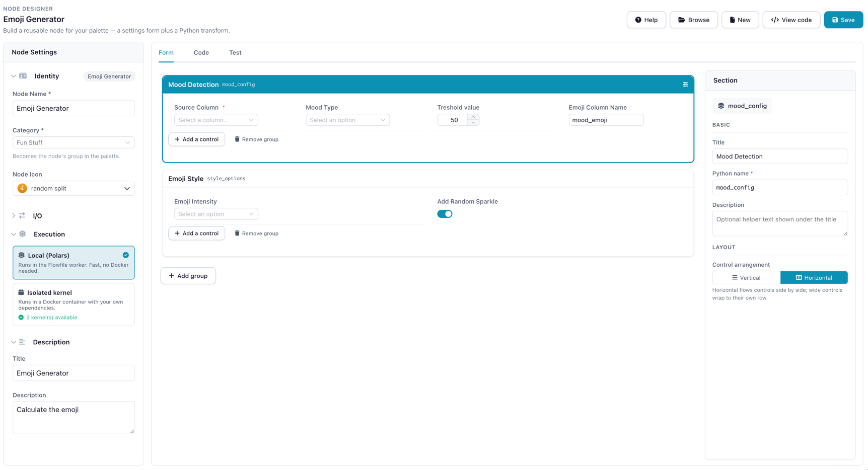Click the I/O arrows icon
Image resolution: width=868 pixels, height=470 pixels.
pos(22,216)
